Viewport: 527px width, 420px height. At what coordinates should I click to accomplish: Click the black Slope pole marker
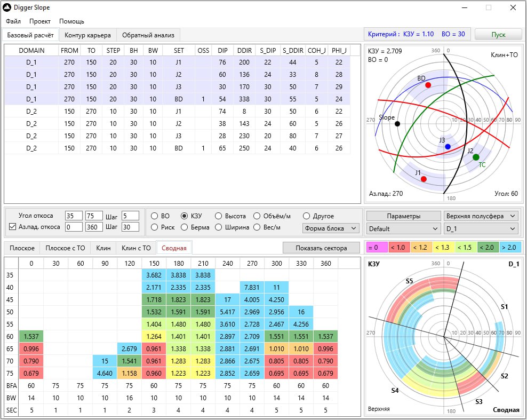397,124
